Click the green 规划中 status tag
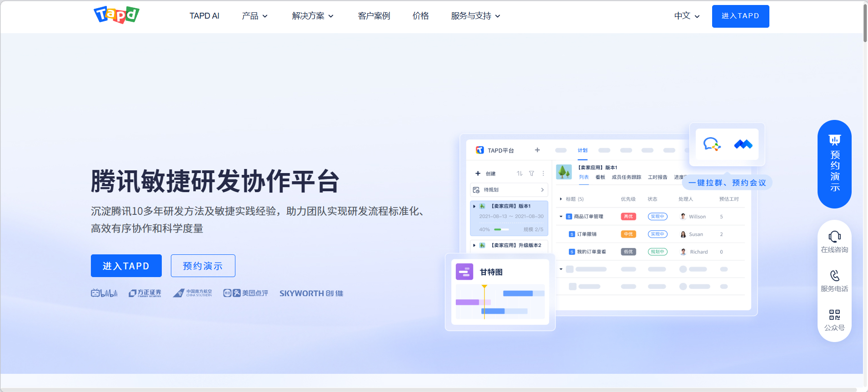Image resolution: width=868 pixels, height=392 pixels. tap(658, 252)
